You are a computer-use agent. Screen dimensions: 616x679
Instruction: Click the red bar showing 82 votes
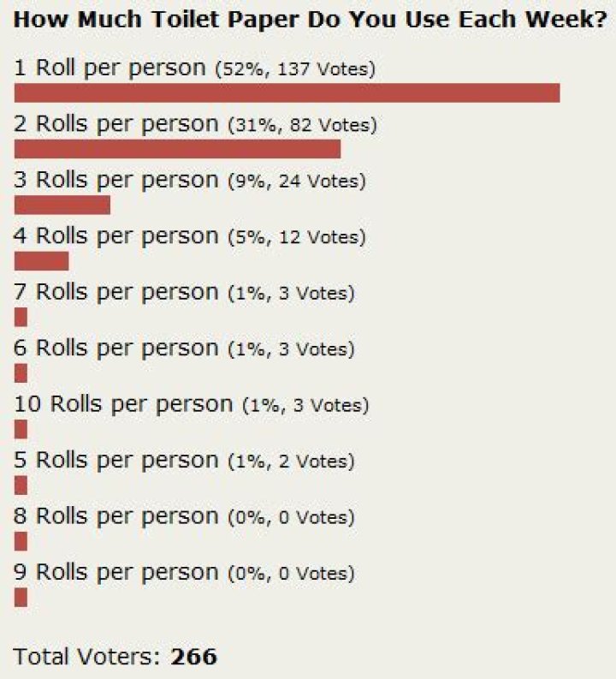(177, 149)
